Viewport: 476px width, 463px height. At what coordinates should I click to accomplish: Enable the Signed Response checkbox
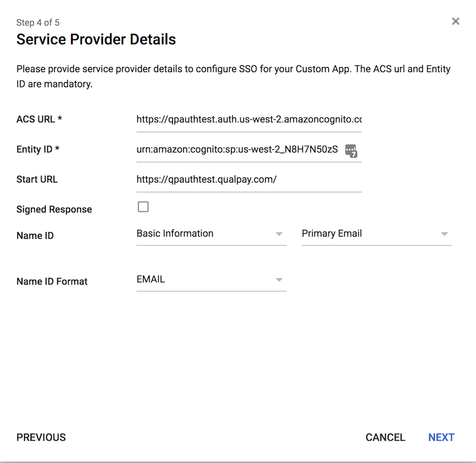143,207
